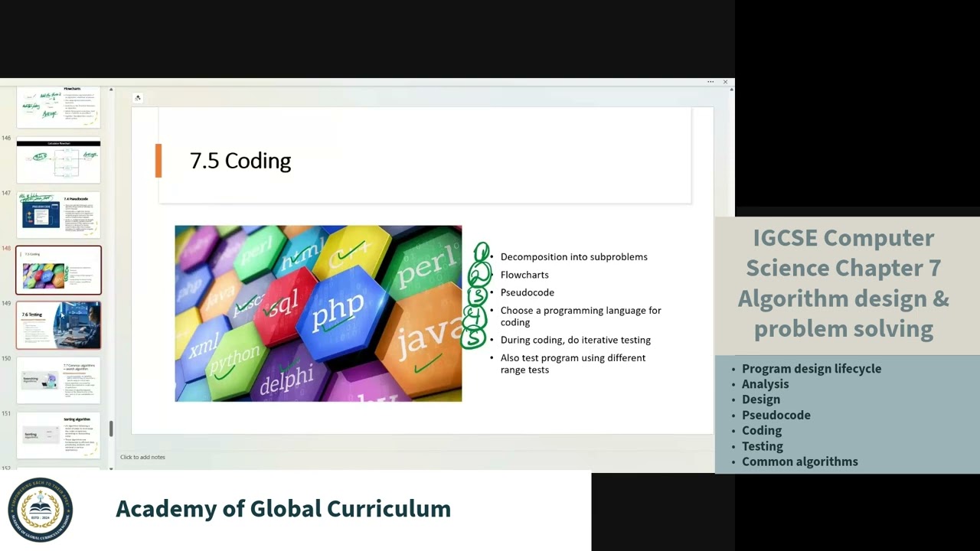Click slide number 148 label
This screenshot has width=980, height=551.
(x=6, y=248)
